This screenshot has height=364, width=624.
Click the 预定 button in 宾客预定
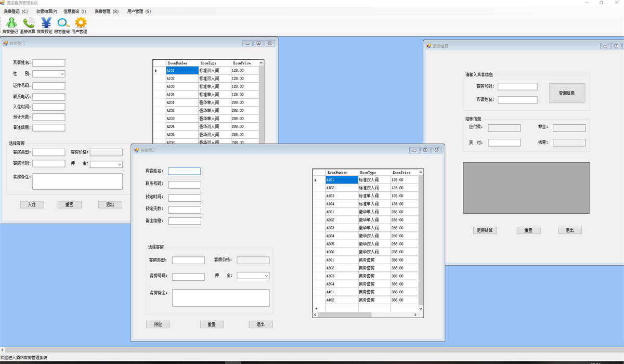tap(158, 324)
